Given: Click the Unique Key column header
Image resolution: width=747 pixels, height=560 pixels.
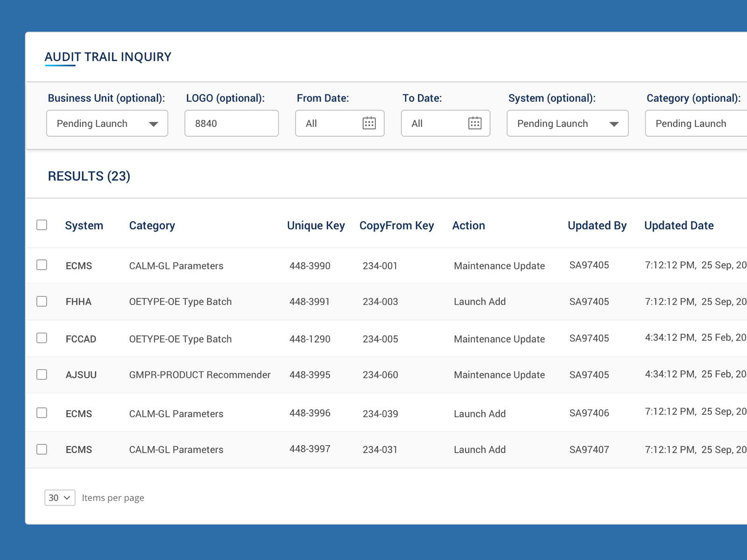Looking at the screenshot, I should point(316,225).
